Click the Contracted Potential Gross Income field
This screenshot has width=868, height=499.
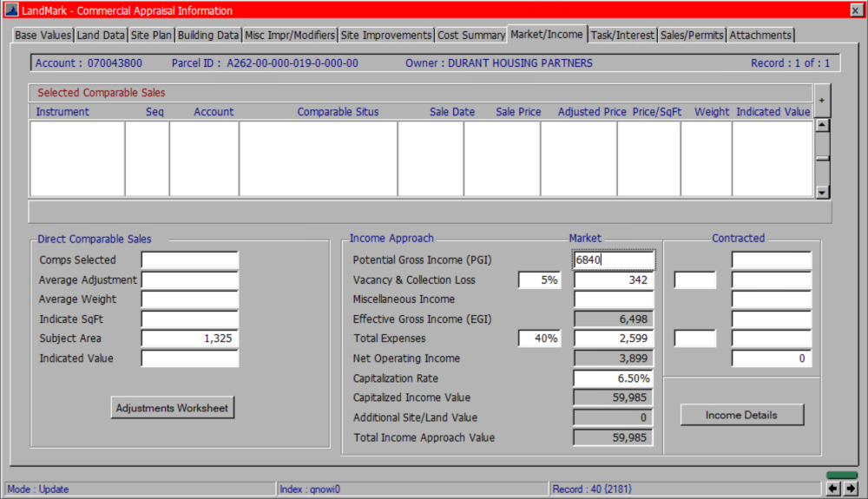pyautogui.click(x=771, y=259)
